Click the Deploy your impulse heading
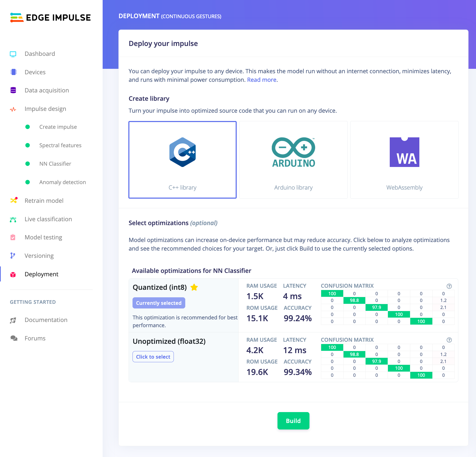Viewport: 476px width, 457px height. (163, 43)
